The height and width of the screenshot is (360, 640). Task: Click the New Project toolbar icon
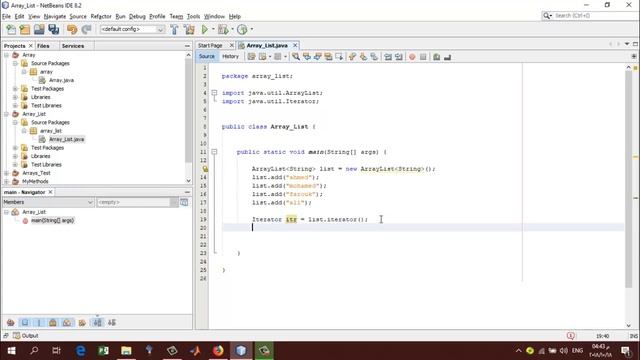click(25, 29)
